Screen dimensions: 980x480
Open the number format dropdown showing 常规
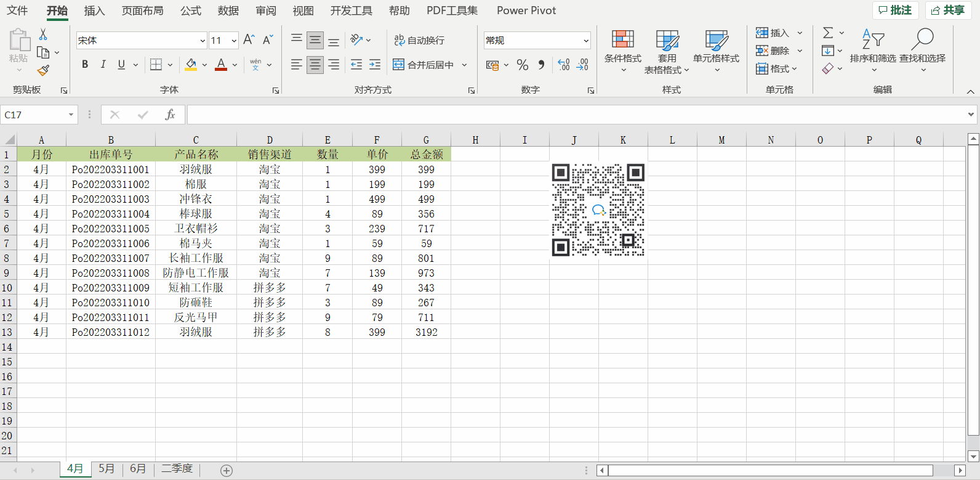[x=585, y=41]
